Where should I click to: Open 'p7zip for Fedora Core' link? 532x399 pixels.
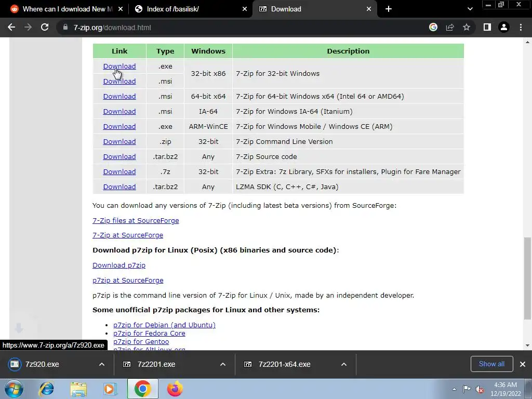pos(149,333)
